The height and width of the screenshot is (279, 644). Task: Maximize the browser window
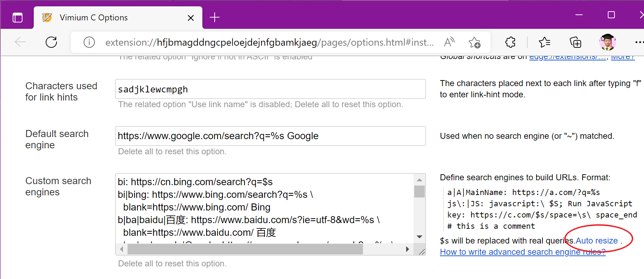(611, 15)
